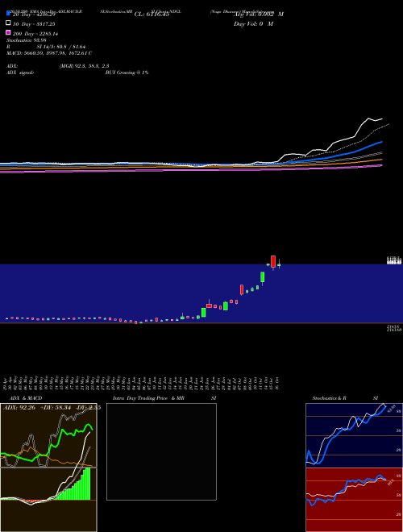Open the blue Stochastics chart panel
Image resolution: width=403 pixels, height=532 pixels.
click(354, 435)
